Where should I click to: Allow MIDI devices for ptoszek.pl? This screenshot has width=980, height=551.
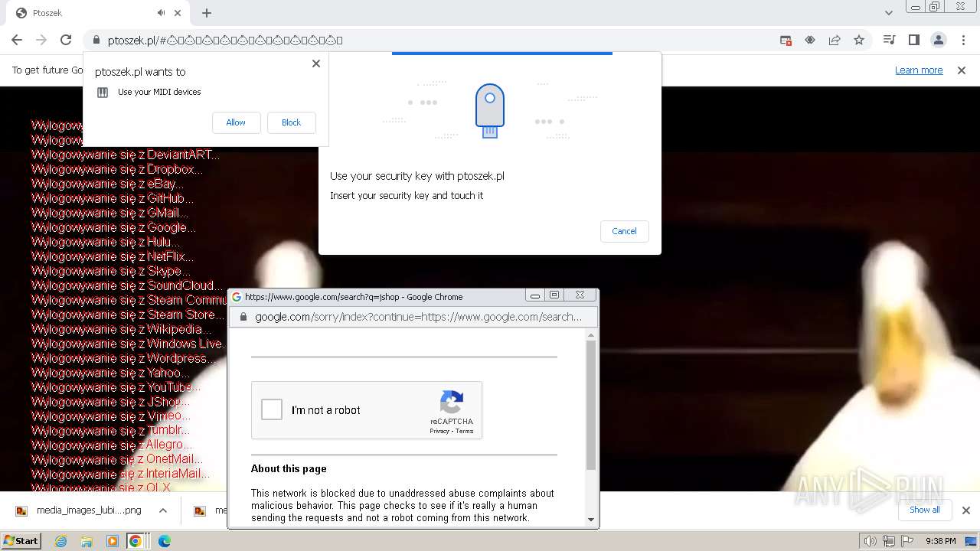(236, 122)
